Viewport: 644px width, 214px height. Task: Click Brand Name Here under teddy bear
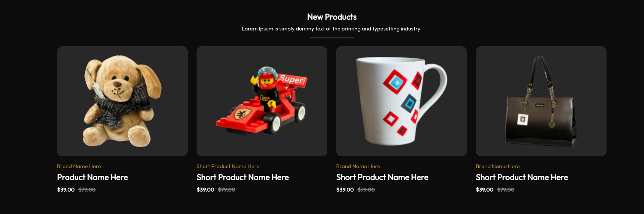(79, 166)
